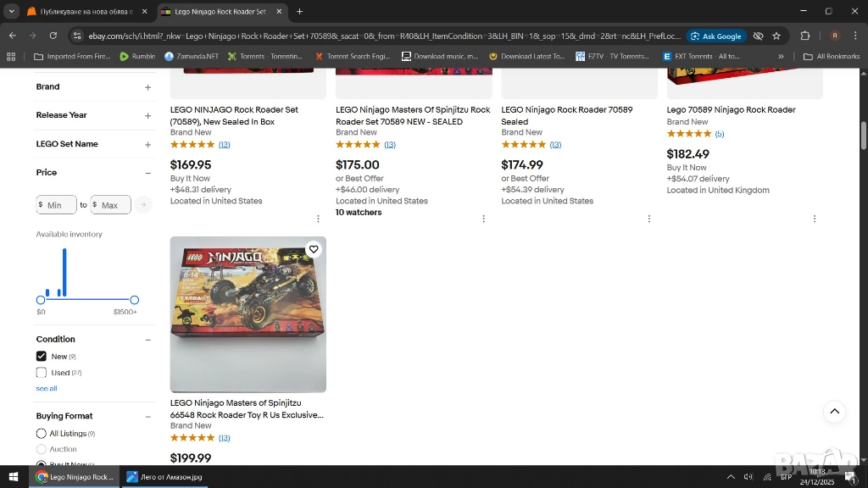Check the Used condition checkbox
This screenshot has height=488, width=868.
(42, 373)
